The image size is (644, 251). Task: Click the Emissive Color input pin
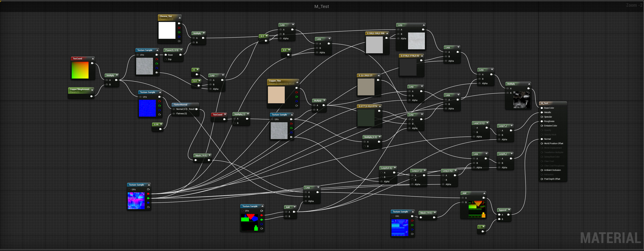coord(542,126)
